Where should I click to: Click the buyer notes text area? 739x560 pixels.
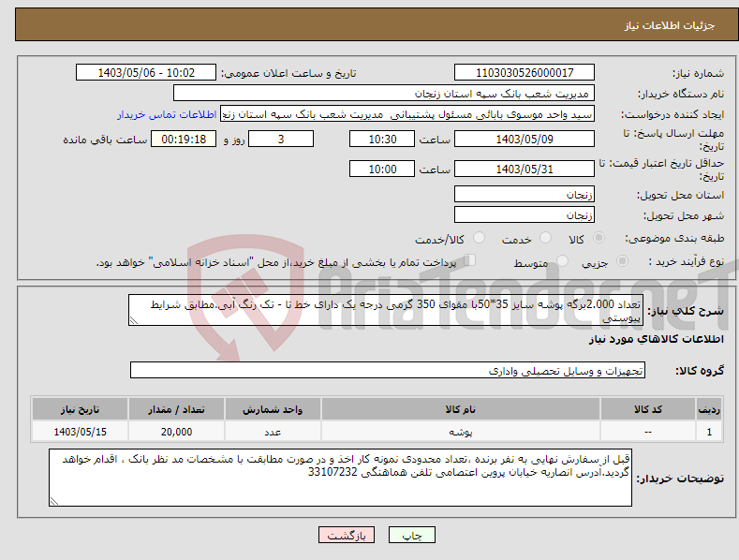coord(340,478)
